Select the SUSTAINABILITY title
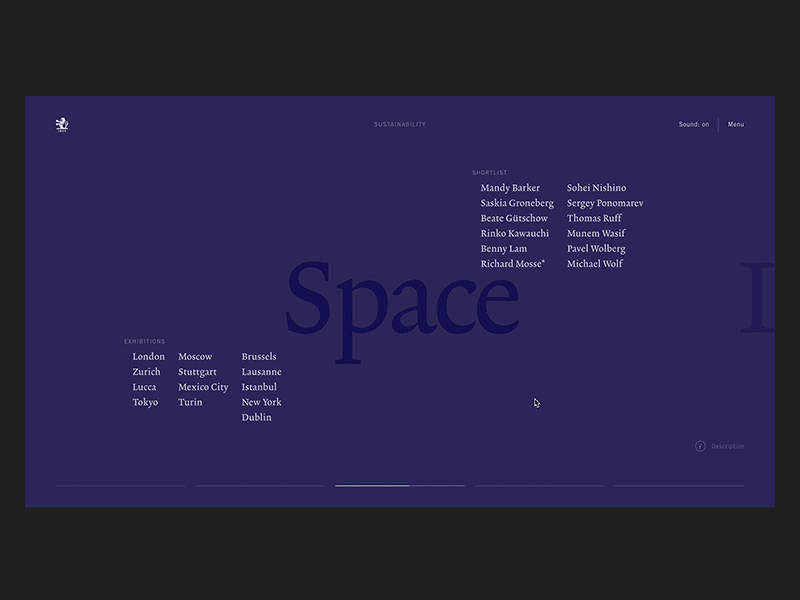Screen dimensions: 800x600 (x=400, y=124)
